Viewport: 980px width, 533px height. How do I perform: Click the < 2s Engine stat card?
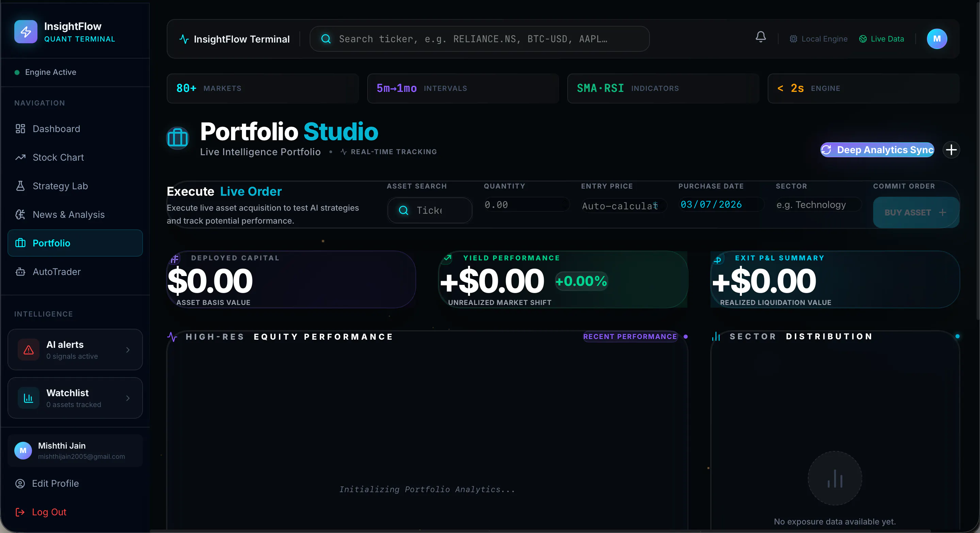[x=863, y=88]
